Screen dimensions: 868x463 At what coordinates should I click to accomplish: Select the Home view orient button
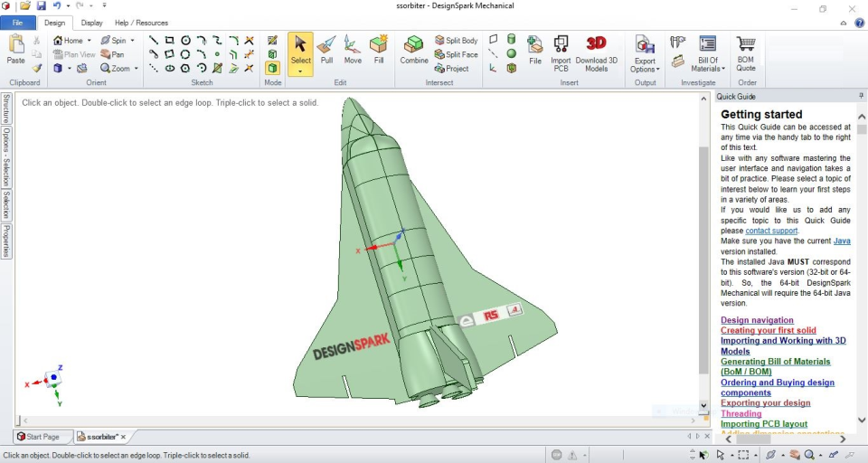[68, 41]
